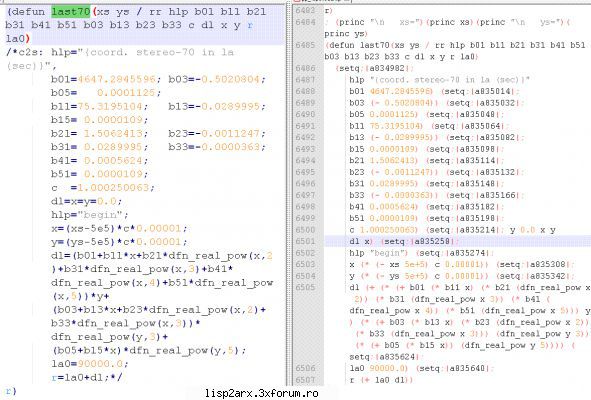Viewport: 591px width, 400px height.
Task: Click the final r) at bottom left
Action: (x=11, y=391)
